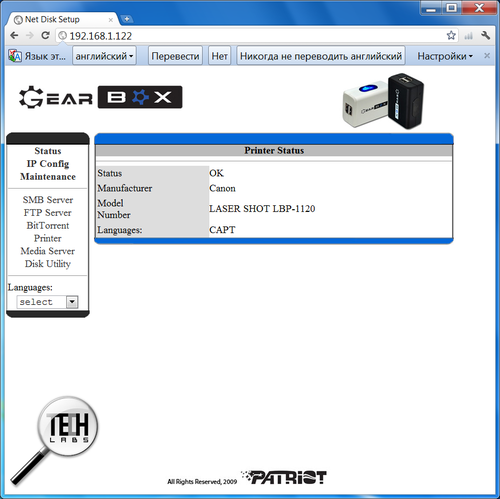The height and width of the screenshot is (499, 500).
Task: Open the английский language dropdown
Action: pos(104,56)
